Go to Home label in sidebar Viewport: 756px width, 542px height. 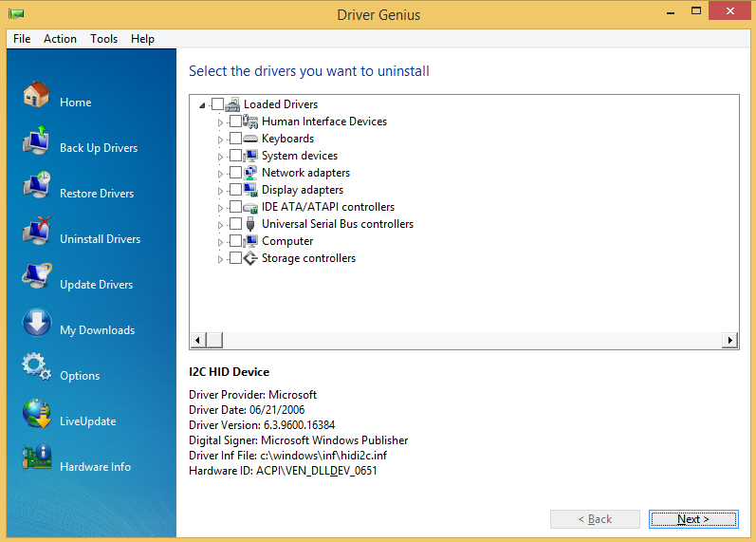point(76,103)
